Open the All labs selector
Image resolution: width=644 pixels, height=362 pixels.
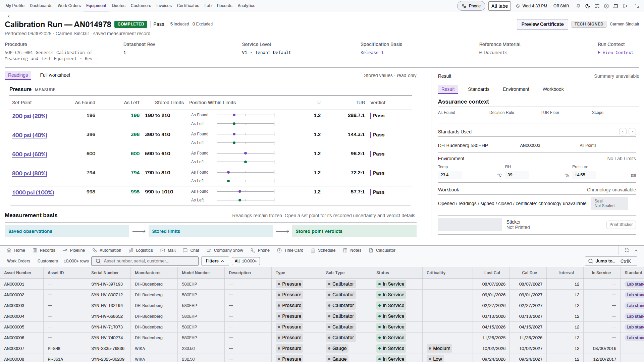click(x=499, y=6)
